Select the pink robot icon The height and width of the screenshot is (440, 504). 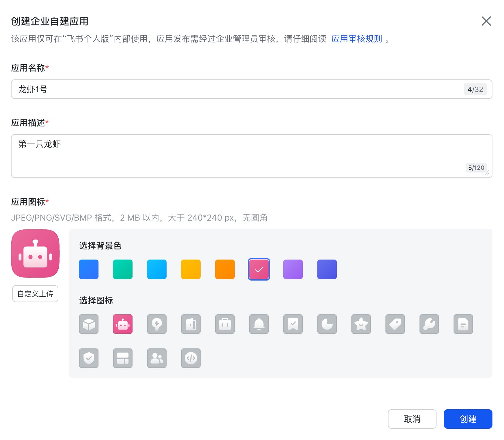click(123, 324)
